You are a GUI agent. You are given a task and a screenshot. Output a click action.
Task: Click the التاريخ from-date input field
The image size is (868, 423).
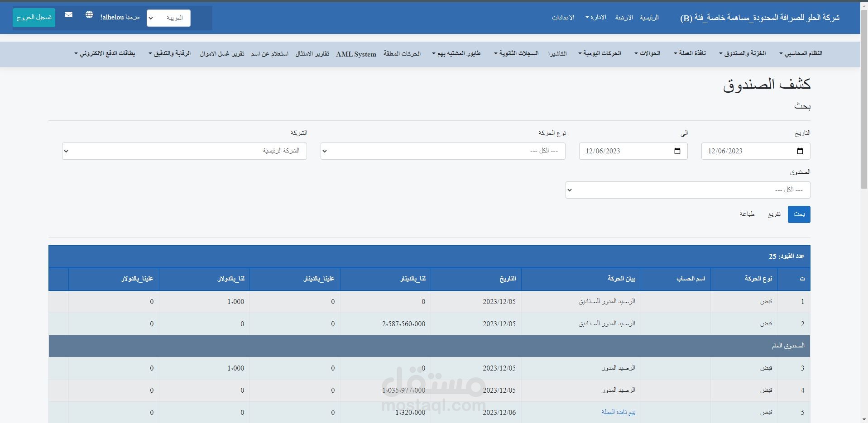click(x=756, y=151)
